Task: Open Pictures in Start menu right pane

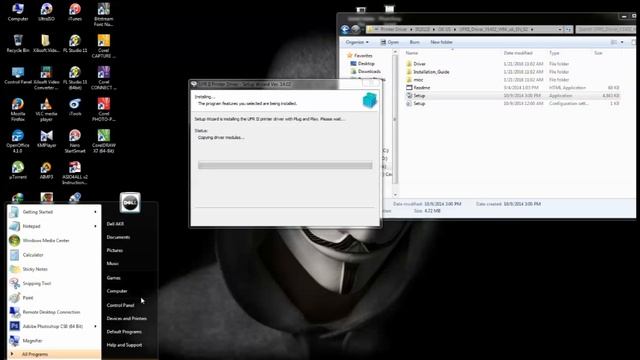Action: tap(115, 250)
